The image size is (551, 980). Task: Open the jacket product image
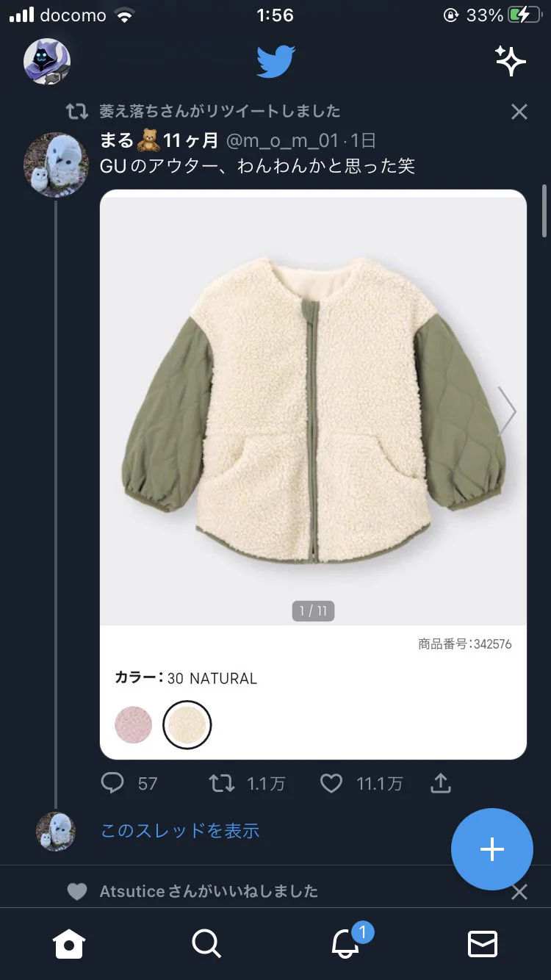tap(314, 408)
